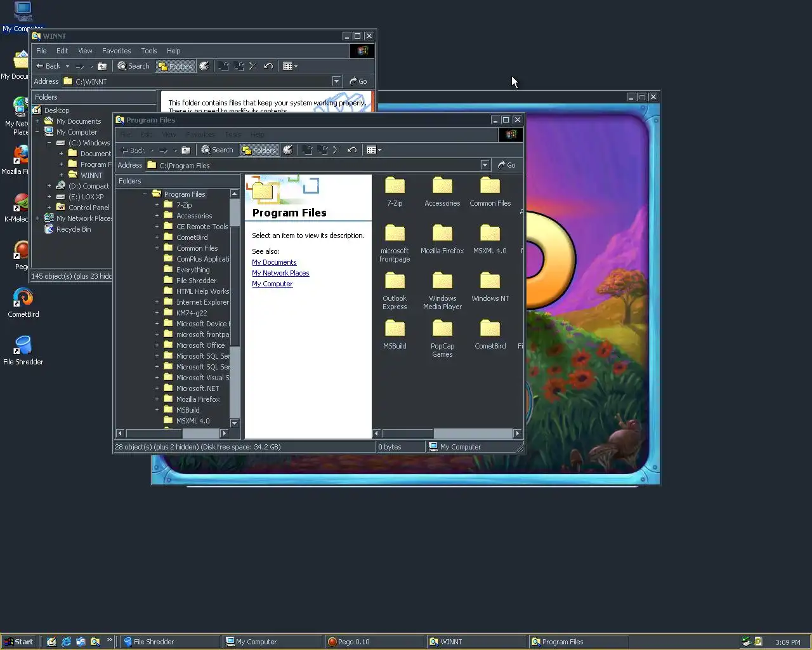Open the address bar dropdown in WINNT window

337,81
